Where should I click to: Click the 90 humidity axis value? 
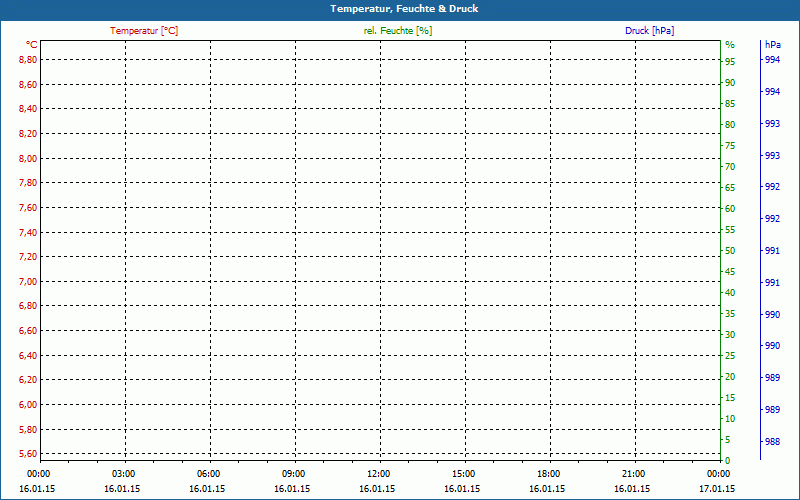tap(730, 83)
